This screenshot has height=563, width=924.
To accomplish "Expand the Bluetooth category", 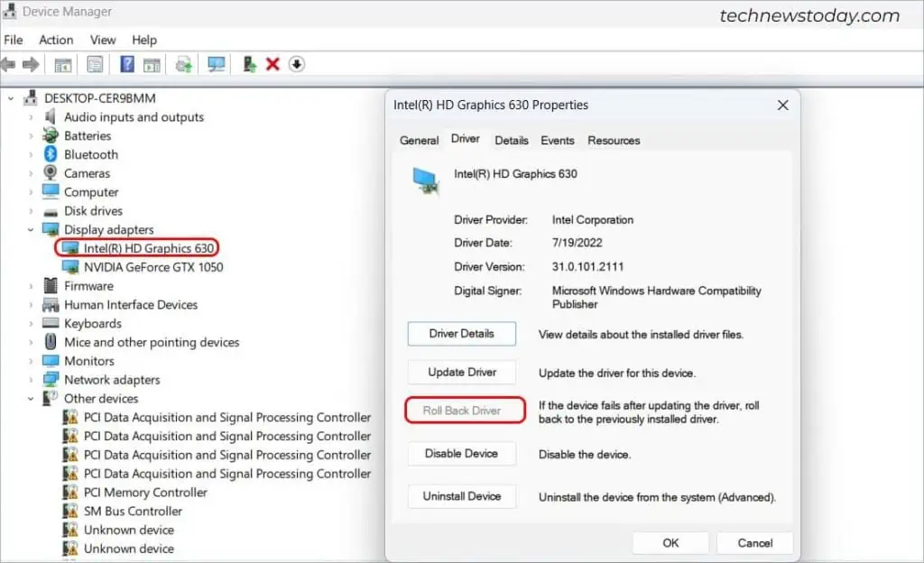I will pos(31,155).
